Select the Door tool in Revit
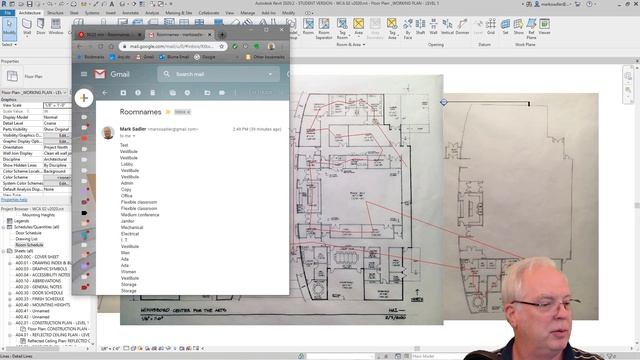The width and height of the screenshot is (640, 360). 41,27
